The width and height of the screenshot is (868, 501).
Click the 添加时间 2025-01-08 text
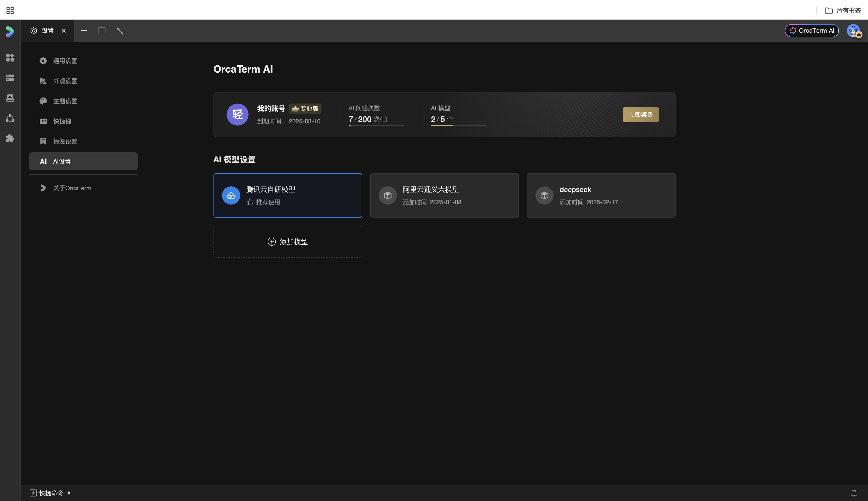(x=432, y=202)
